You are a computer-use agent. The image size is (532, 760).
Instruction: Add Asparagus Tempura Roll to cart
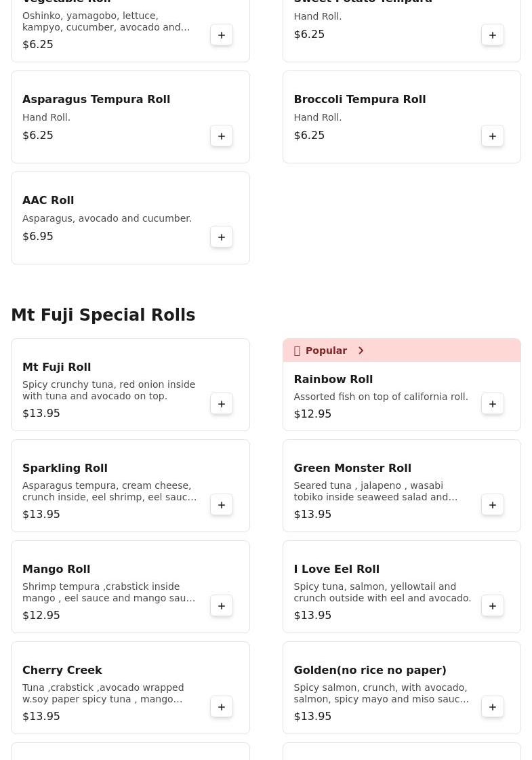(x=222, y=136)
